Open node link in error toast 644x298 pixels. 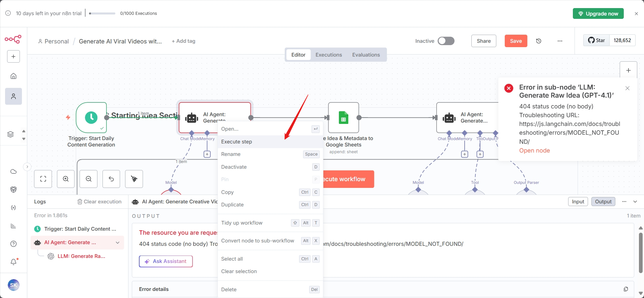534,151
